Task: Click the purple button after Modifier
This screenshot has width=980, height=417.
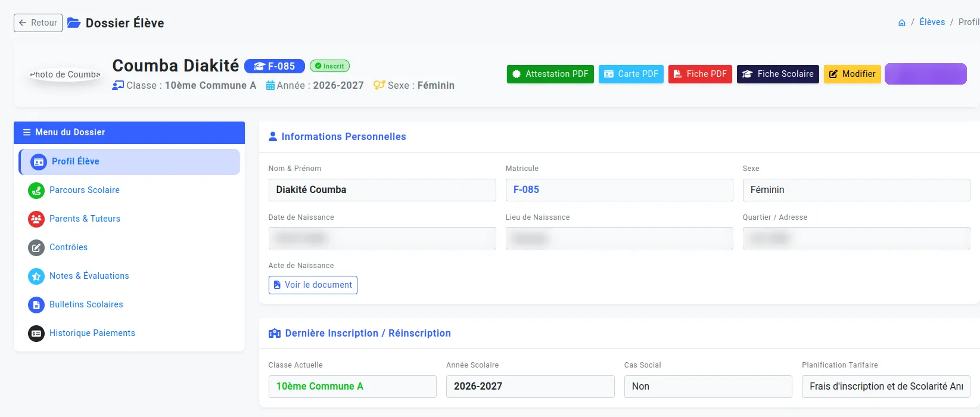Action: click(x=926, y=74)
